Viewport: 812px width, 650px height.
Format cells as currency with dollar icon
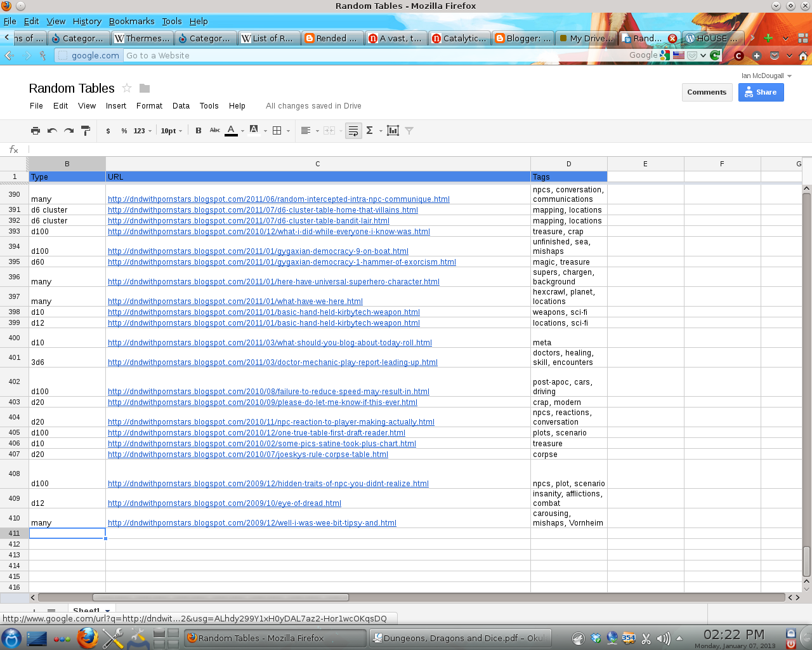[108, 131]
